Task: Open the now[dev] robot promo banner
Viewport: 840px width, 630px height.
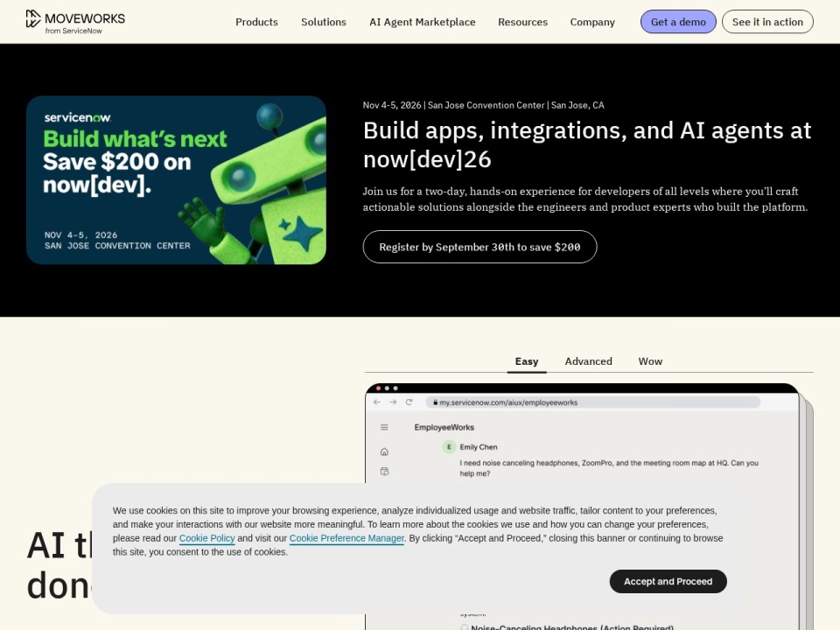Action: coord(176,180)
